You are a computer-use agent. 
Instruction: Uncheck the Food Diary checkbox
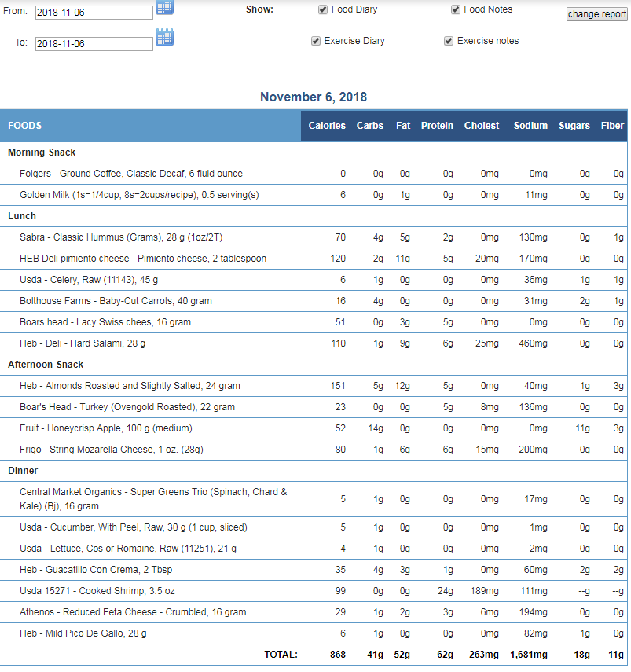tap(323, 9)
